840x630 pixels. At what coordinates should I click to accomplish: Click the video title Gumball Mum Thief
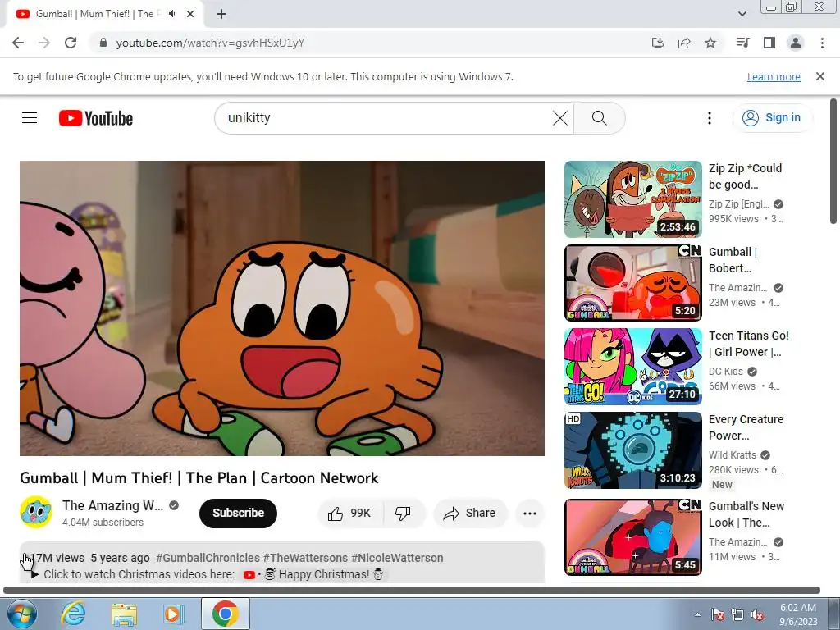[199, 478]
